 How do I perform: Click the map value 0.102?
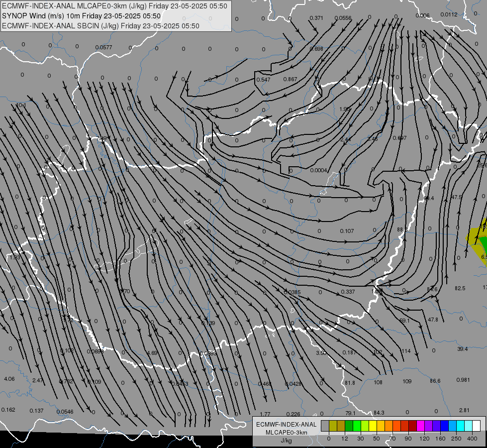(67, 351)
